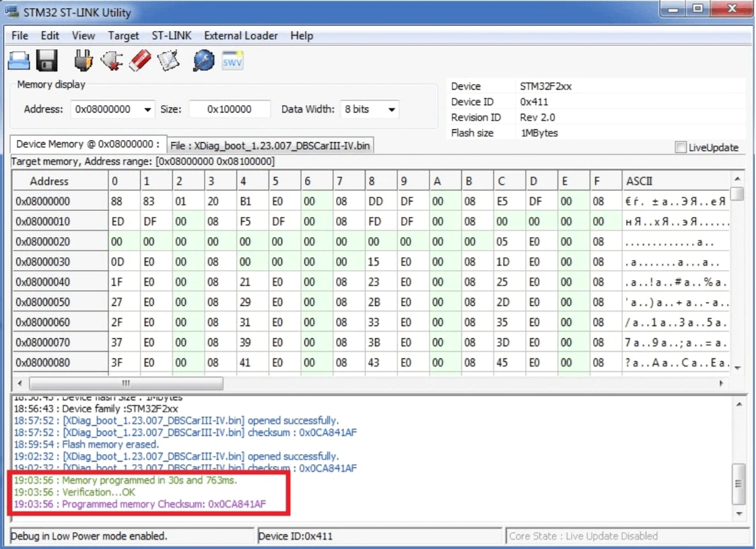Click the Device value STM32F2xx
The width and height of the screenshot is (756, 549).
point(545,86)
